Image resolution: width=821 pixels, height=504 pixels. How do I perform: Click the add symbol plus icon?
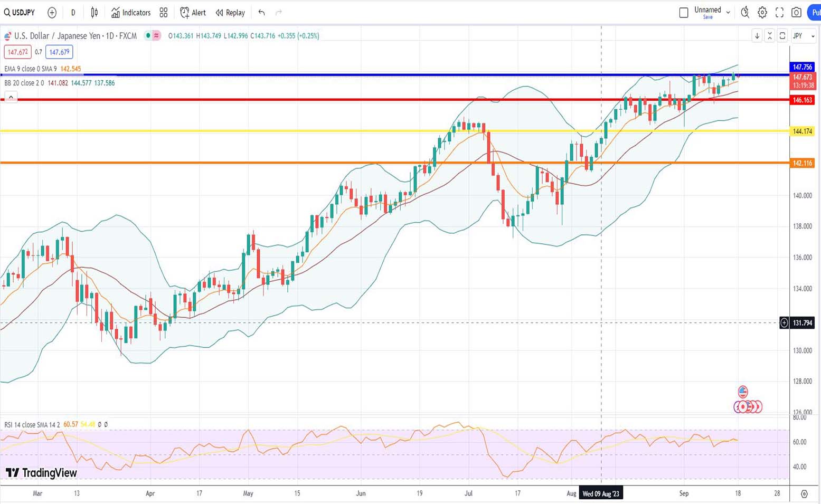click(52, 13)
